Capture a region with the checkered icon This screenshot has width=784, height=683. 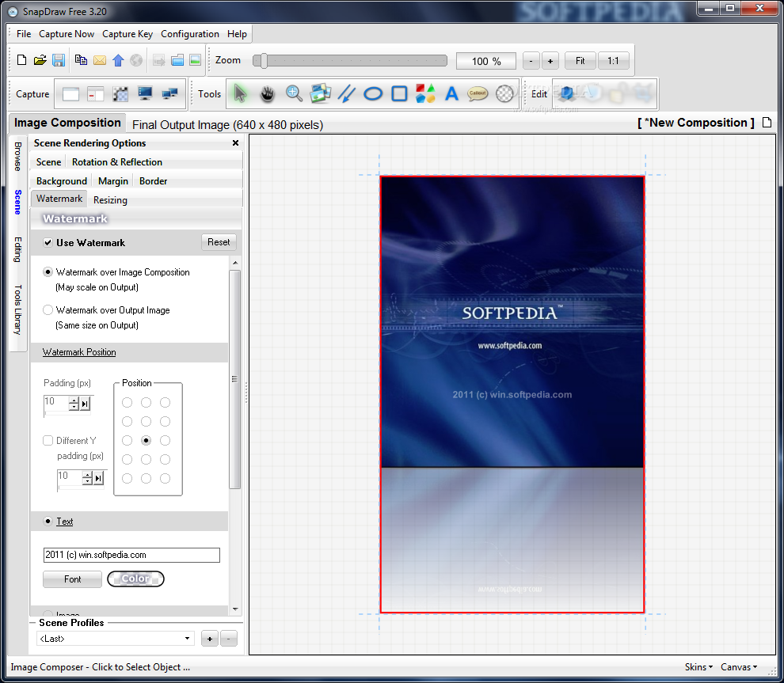pyautogui.click(x=120, y=94)
